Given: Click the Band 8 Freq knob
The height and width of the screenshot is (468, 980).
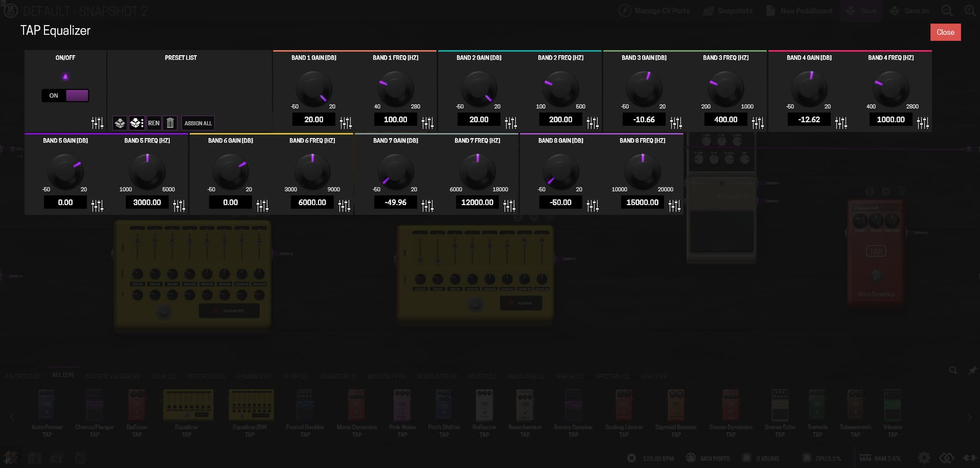Looking at the screenshot, I should pyautogui.click(x=643, y=171).
